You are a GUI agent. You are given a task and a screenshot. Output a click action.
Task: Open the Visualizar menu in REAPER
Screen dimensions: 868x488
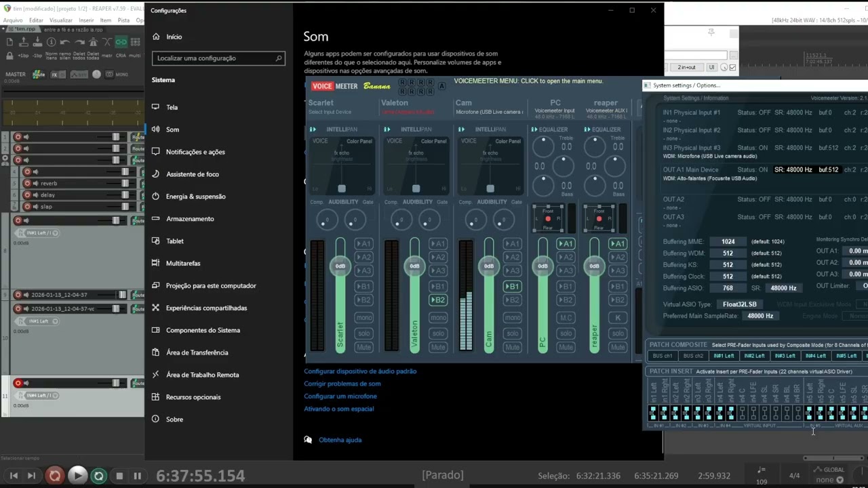click(61, 20)
